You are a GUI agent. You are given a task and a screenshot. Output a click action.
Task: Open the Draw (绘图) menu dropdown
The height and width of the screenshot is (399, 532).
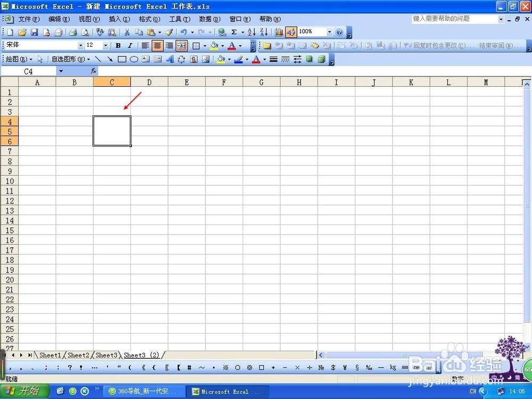(19, 59)
